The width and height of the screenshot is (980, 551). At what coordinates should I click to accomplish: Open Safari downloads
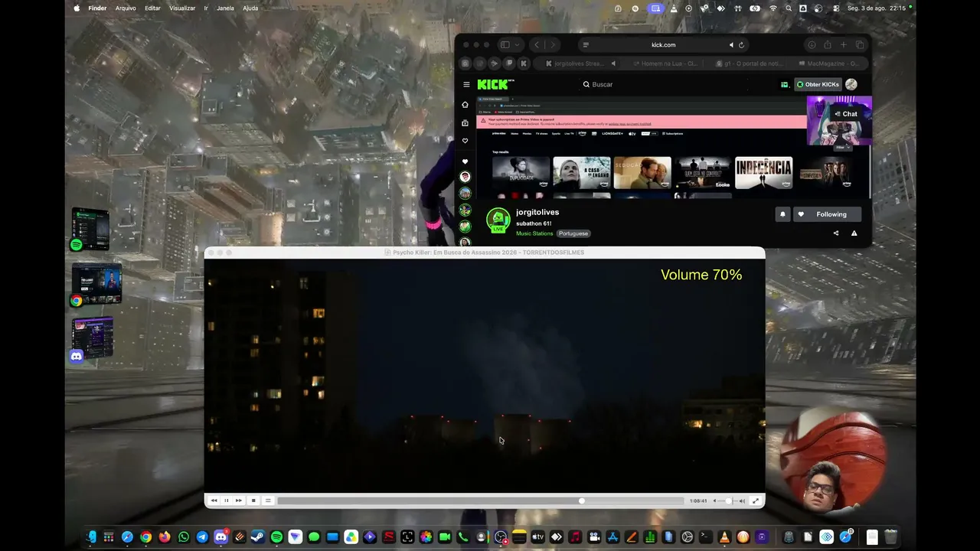click(x=812, y=45)
